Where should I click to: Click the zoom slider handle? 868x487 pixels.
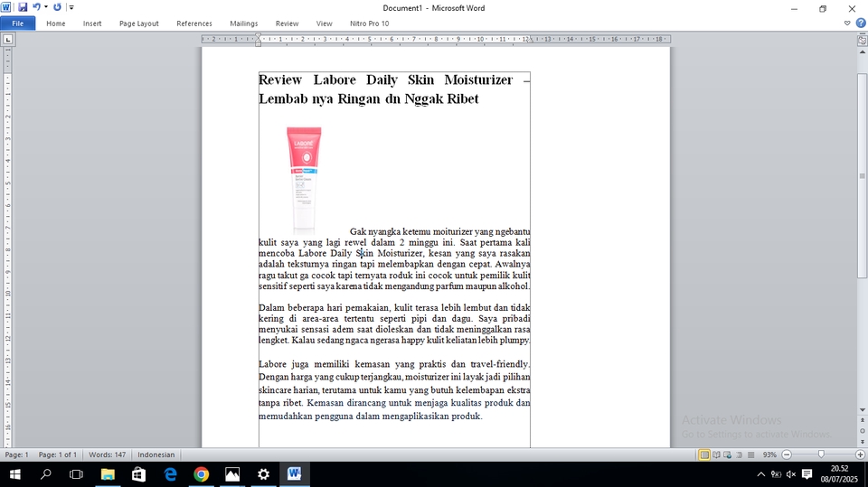tap(821, 454)
